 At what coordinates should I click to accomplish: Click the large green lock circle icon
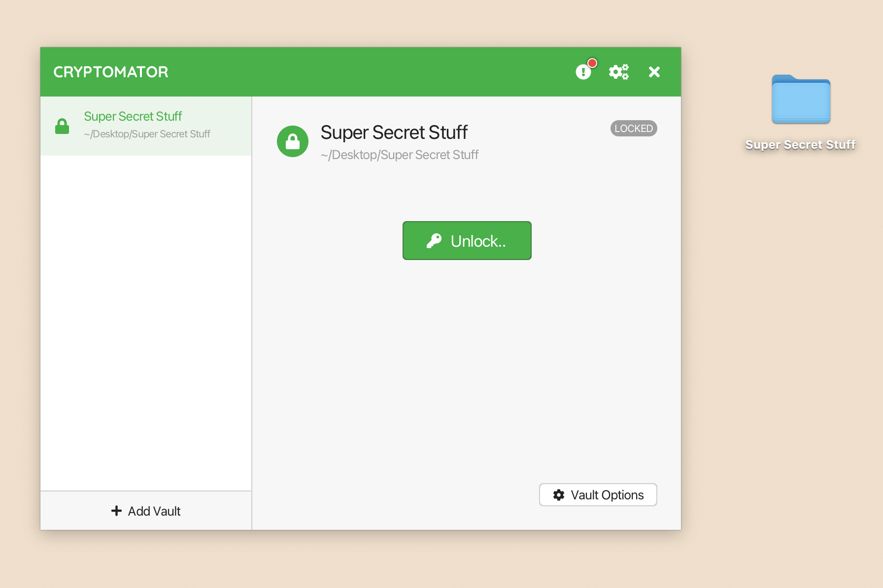[293, 141]
